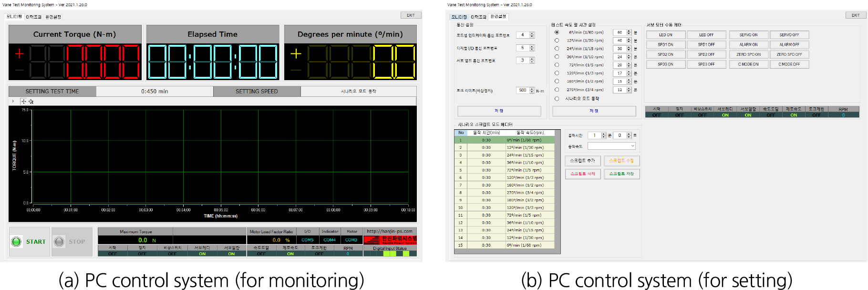This screenshot has width=868, height=290.
Task: Click the Digital Input Status green indicators
Action: 396,254
